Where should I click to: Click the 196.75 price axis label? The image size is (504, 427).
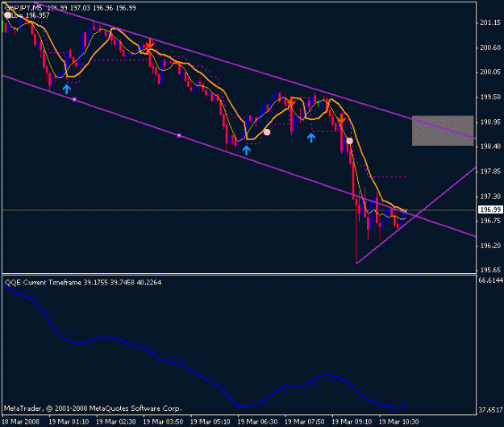point(490,221)
